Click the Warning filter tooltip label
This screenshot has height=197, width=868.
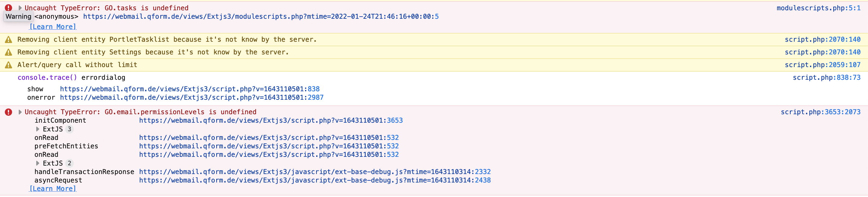18,16
